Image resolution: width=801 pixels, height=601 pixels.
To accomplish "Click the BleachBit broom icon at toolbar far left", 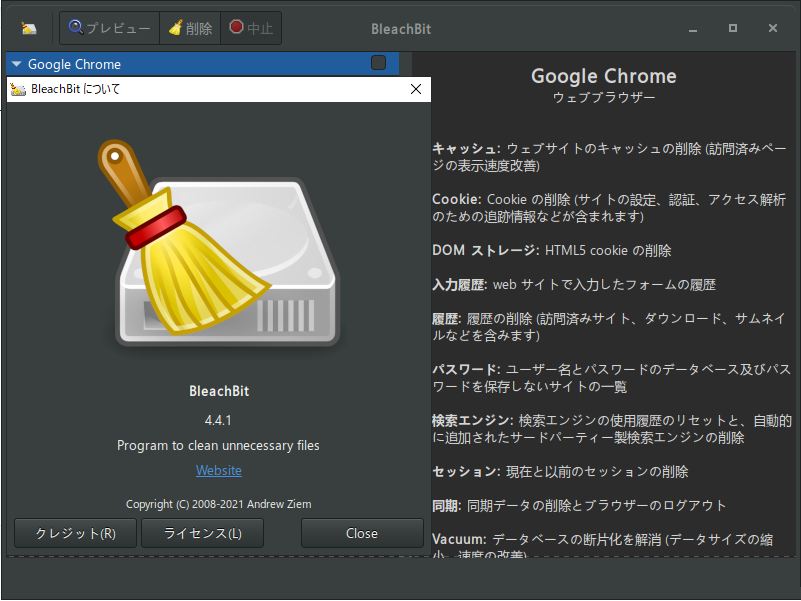I will (x=27, y=28).
